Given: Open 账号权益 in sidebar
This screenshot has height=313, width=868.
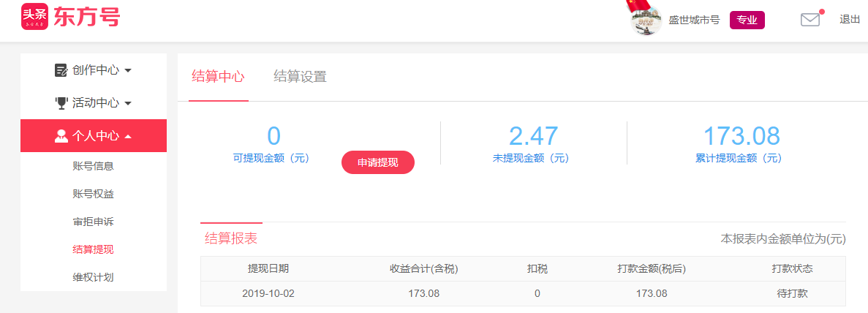Looking at the screenshot, I should pos(93,194).
